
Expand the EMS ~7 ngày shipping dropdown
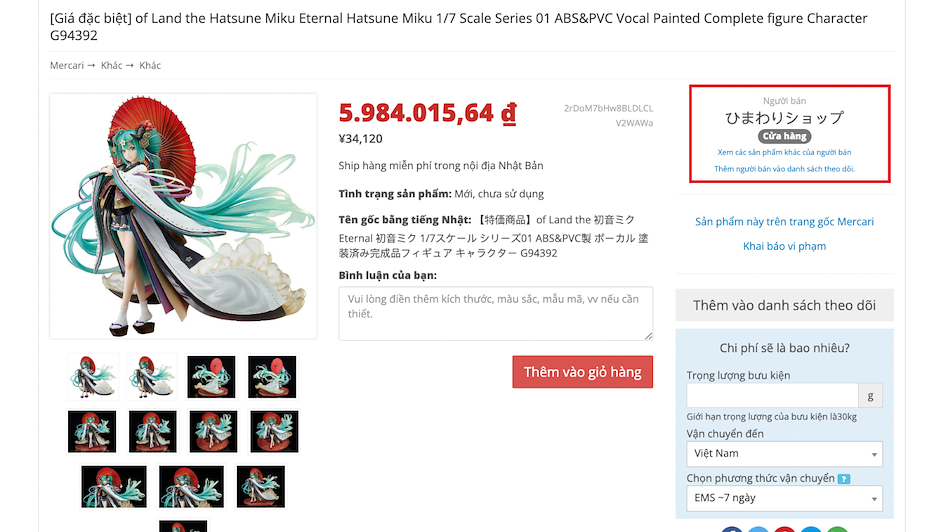(x=784, y=498)
